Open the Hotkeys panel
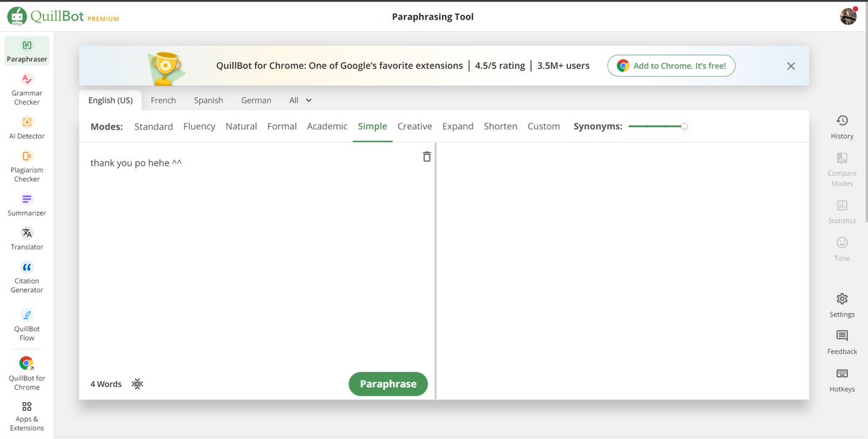Viewport: 868px width, 439px height. point(842,380)
